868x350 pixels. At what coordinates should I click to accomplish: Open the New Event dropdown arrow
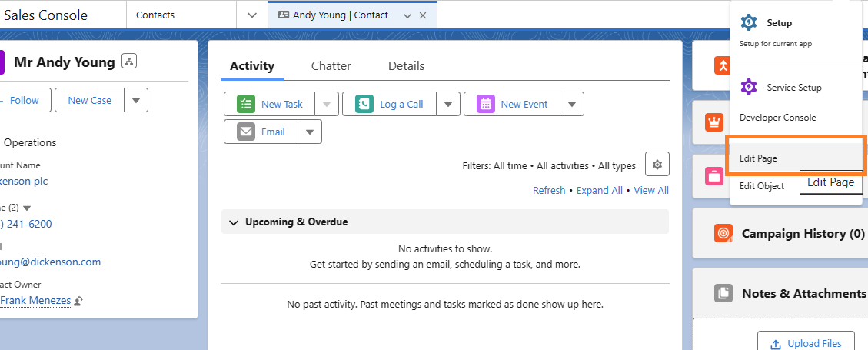(573, 104)
